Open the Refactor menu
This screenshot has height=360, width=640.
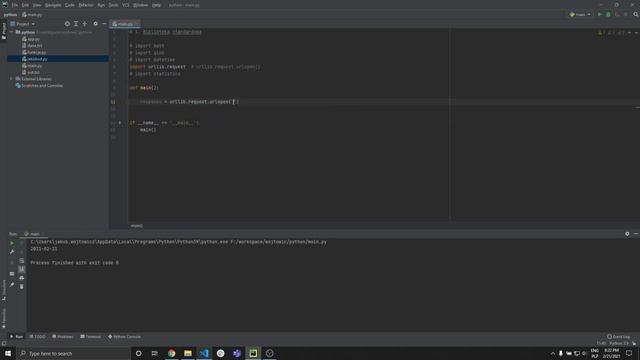tap(86, 5)
